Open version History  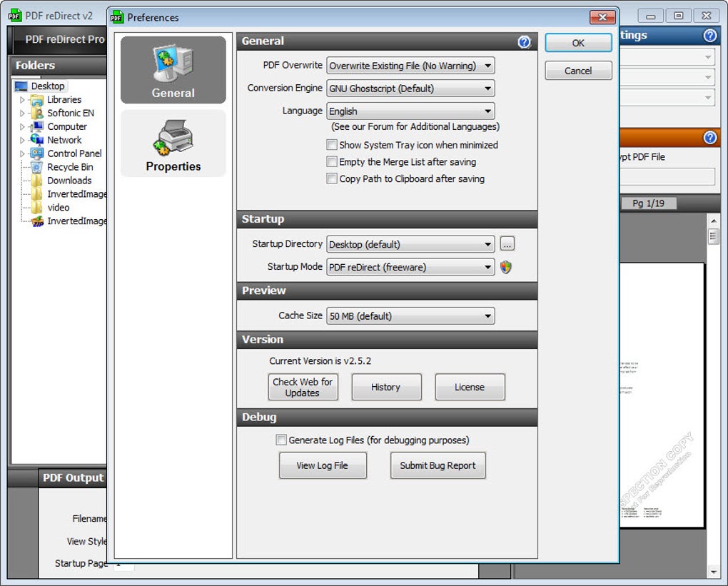coord(386,387)
